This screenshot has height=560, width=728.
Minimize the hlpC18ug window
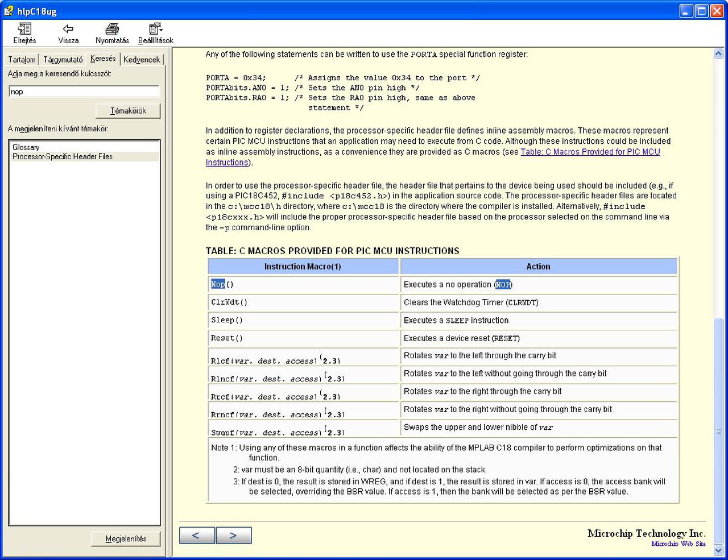point(687,11)
